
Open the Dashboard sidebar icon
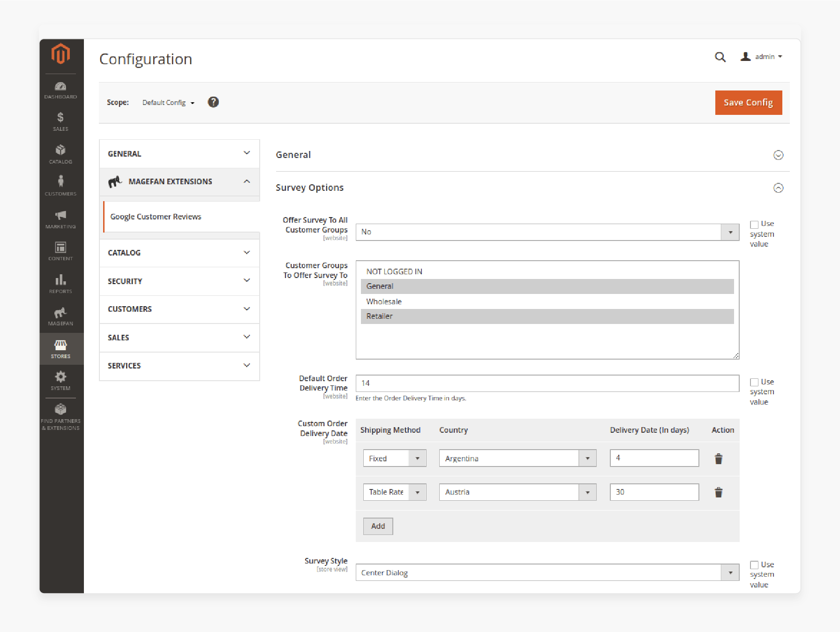coord(60,90)
